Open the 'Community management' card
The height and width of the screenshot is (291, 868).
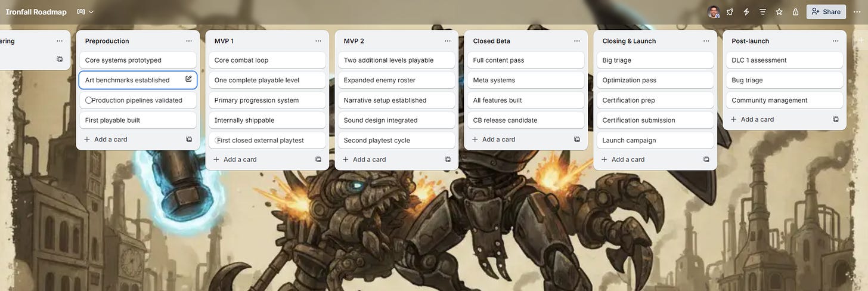(785, 100)
